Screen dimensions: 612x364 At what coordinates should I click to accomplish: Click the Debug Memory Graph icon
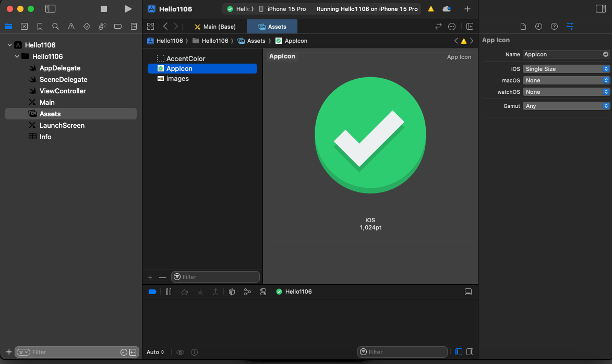pyautogui.click(x=247, y=292)
